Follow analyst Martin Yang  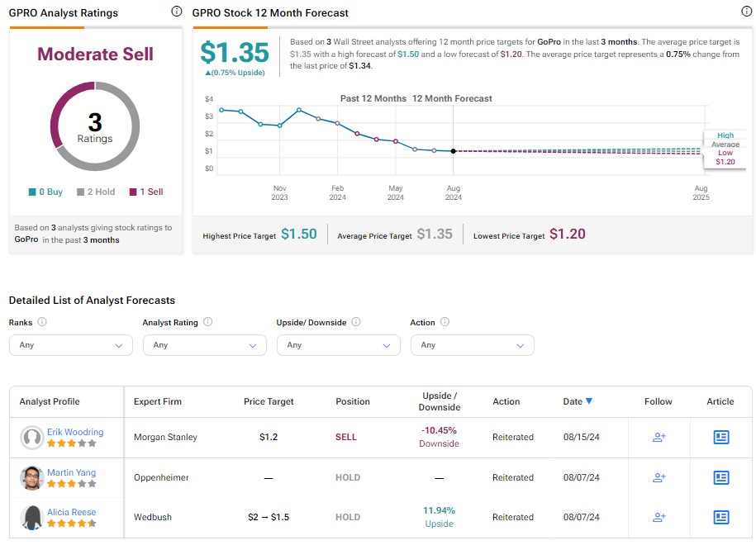(659, 477)
